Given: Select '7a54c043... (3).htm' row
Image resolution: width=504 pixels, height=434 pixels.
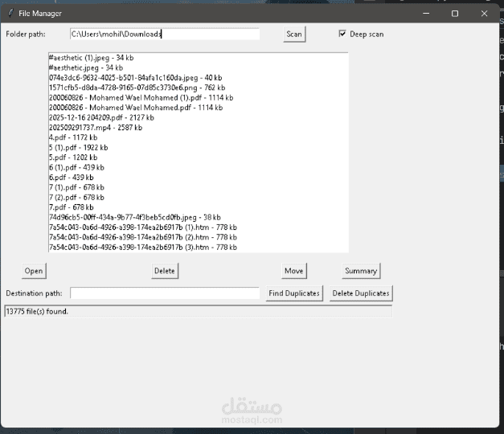Looking at the screenshot, I should [199, 248].
